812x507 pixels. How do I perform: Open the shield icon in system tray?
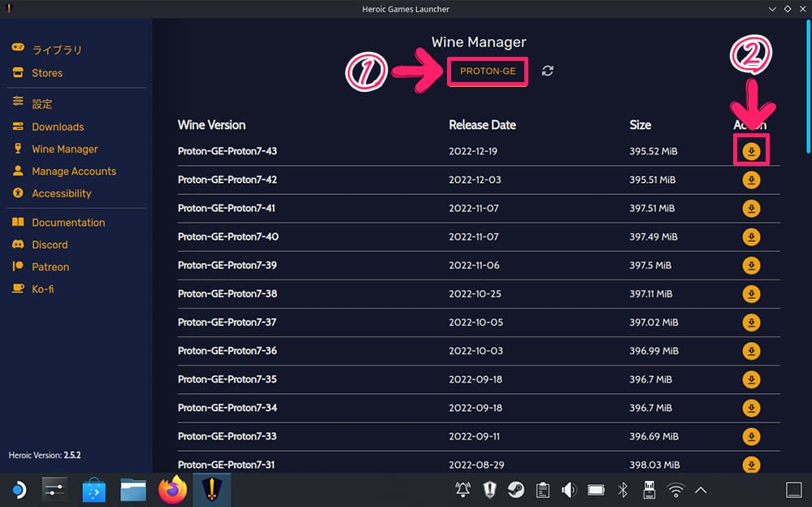coord(489,489)
